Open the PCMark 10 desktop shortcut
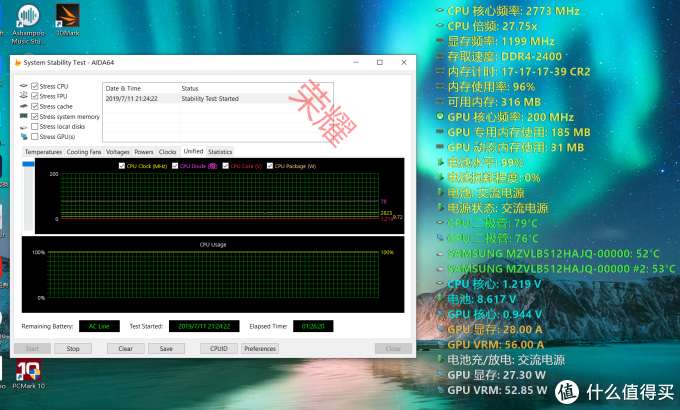This screenshot has width=680, height=410. pos(29,374)
